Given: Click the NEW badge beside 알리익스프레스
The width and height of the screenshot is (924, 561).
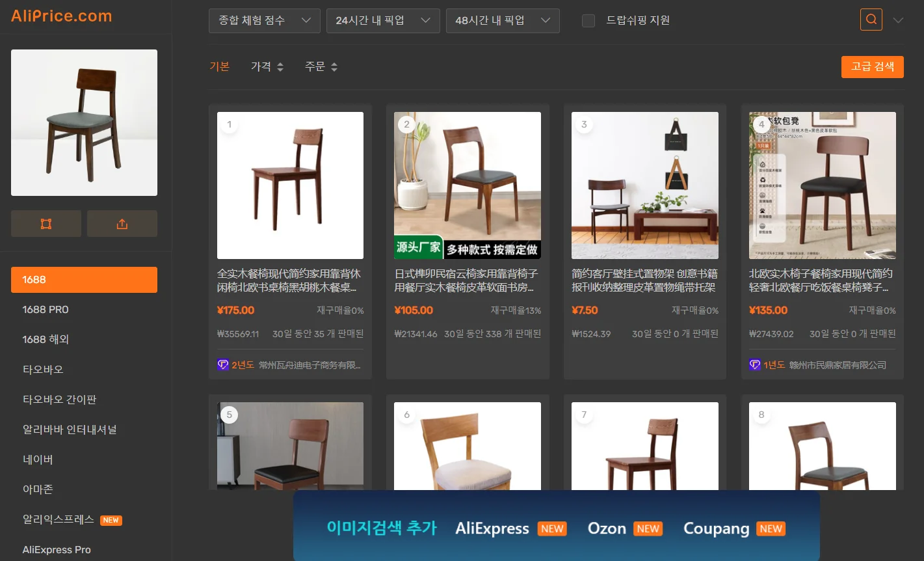Looking at the screenshot, I should tap(111, 520).
